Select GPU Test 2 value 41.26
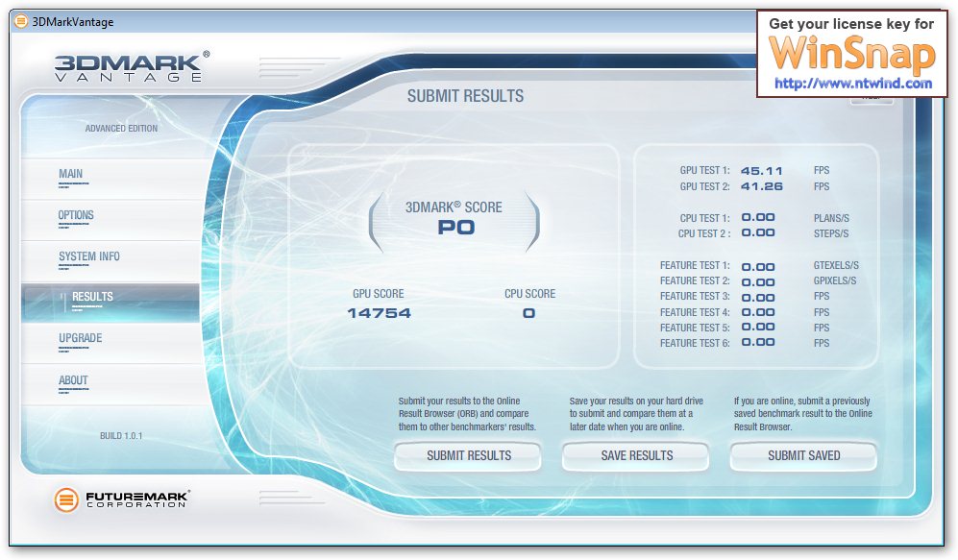The height and width of the screenshot is (560, 958). [x=761, y=186]
